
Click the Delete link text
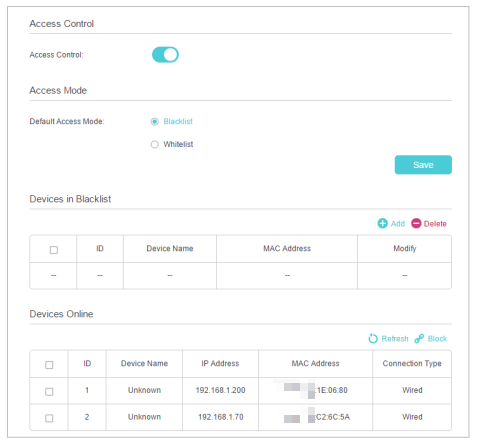coord(435,224)
